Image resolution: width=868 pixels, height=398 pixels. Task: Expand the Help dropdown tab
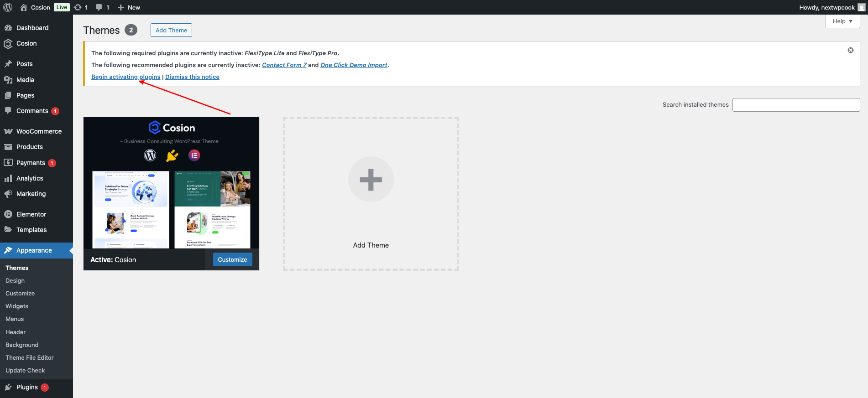(842, 21)
